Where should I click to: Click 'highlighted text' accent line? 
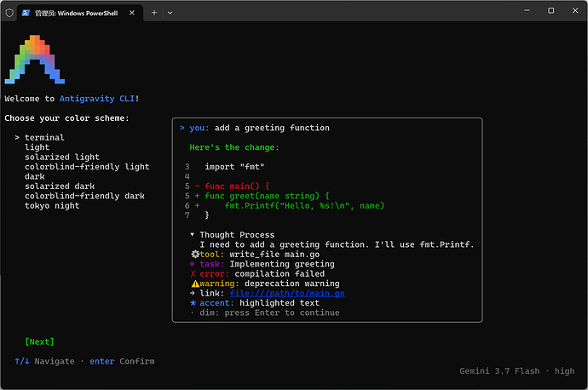pyautogui.click(x=280, y=302)
